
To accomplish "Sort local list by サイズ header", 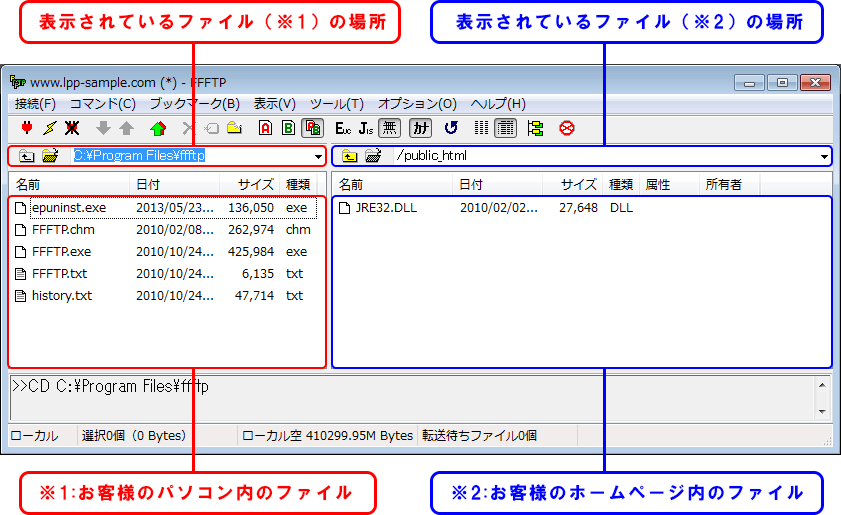I will click(x=249, y=185).
